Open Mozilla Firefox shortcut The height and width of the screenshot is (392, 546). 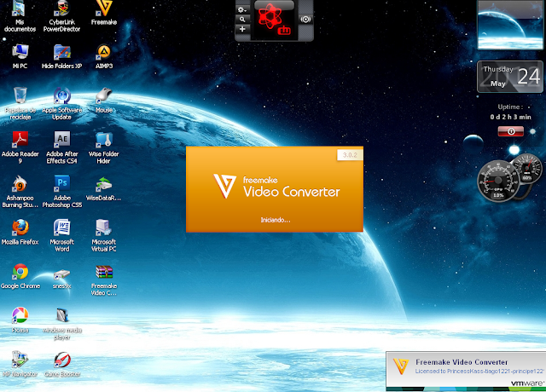pos(20,232)
